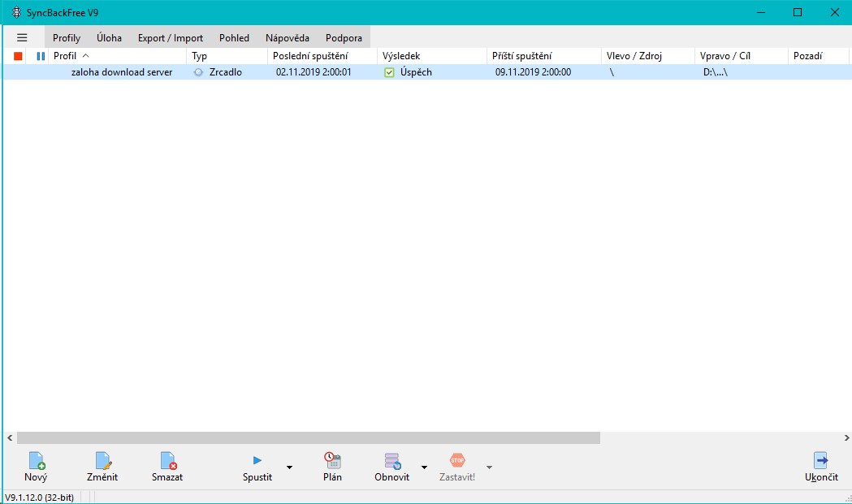The width and height of the screenshot is (852, 504).
Task: Click the scroll left arrow
Action: [10, 437]
